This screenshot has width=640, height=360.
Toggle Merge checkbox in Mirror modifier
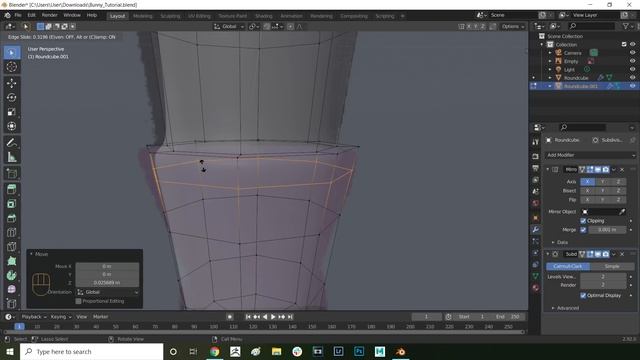583,230
